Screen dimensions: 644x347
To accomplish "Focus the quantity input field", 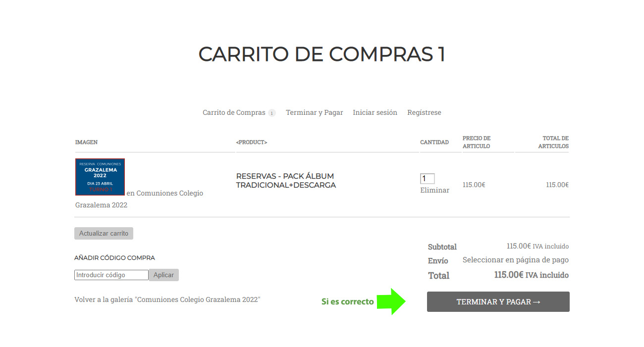I will (427, 179).
